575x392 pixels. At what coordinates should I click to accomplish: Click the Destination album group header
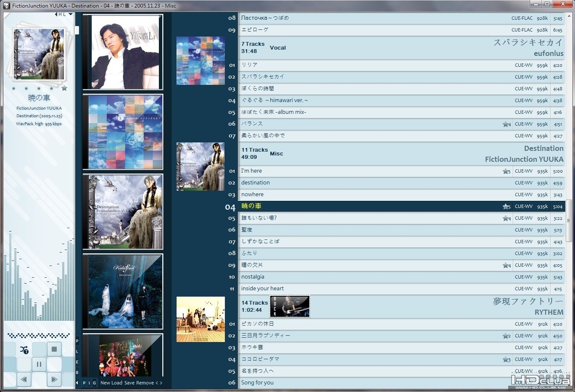click(x=401, y=153)
